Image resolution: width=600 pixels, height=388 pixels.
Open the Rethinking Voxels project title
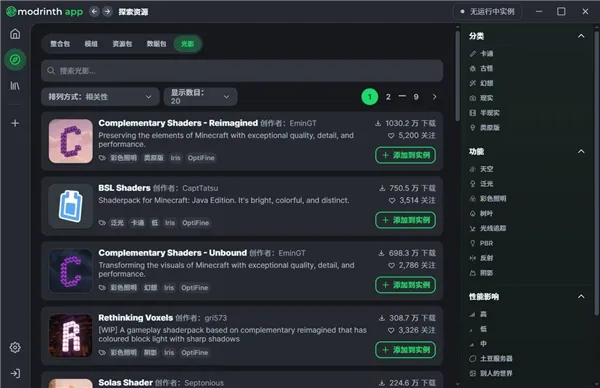click(135, 318)
